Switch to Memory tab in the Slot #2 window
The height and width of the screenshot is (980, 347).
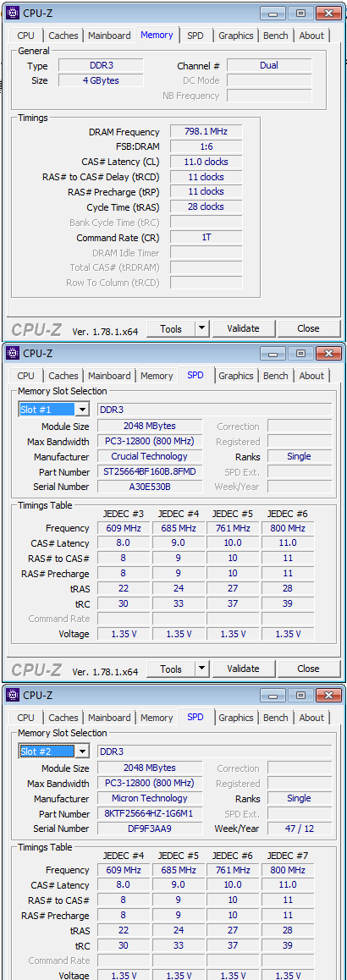pyautogui.click(x=157, y=718)
